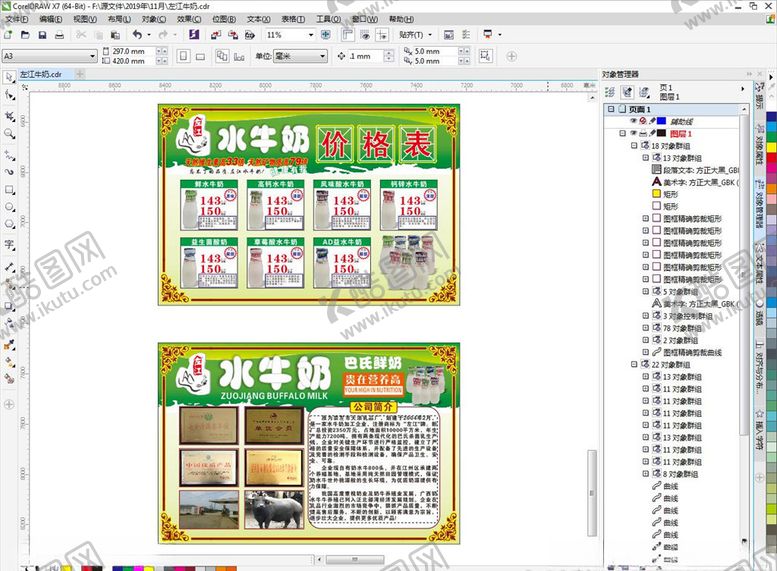Select the Ellipse tool
The width and height of the screenshot is (777, 571).
click(9, 207)
